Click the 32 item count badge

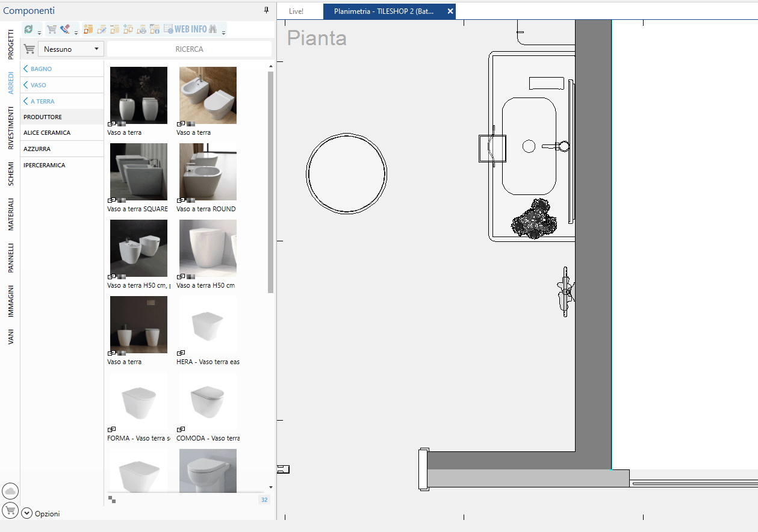point(264,500)
